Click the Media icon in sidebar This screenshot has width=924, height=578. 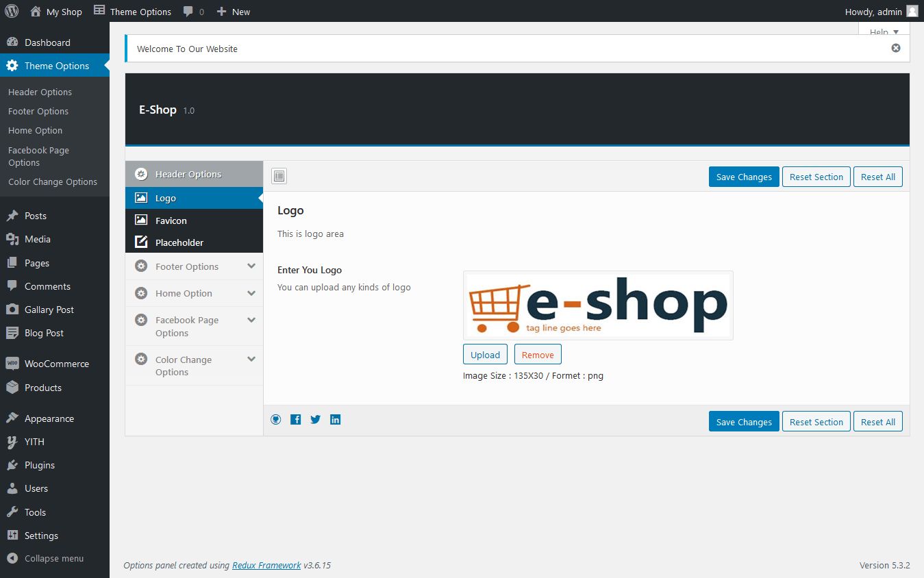(x=12, y=239)
